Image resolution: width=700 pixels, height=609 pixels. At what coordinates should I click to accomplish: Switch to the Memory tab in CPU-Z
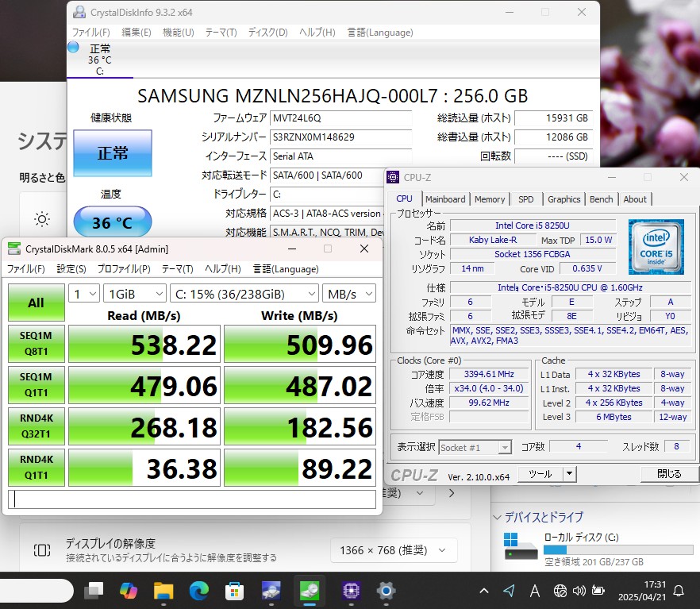coord(489,199)
